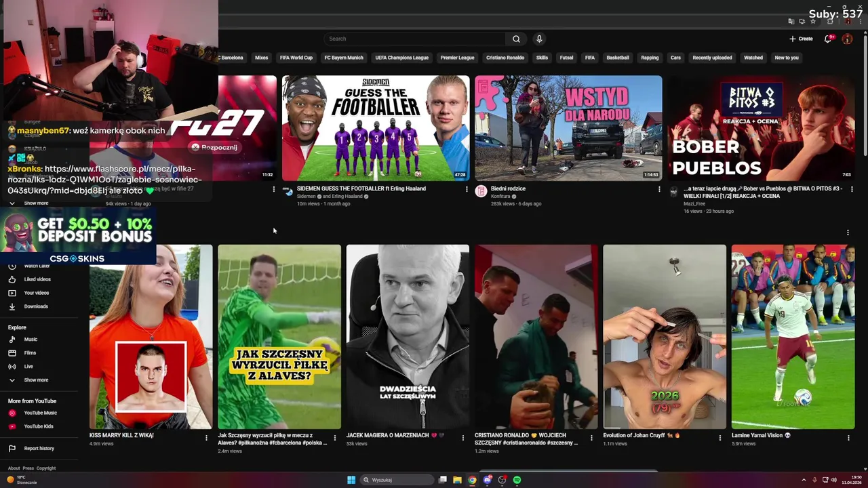868x488 pixels.
Task: Select the Watched filter chip
Action: 753,58
